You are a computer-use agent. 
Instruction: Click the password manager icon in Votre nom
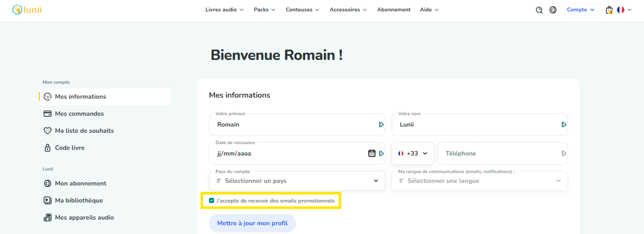pyautogui.click(x=564, y=124)
